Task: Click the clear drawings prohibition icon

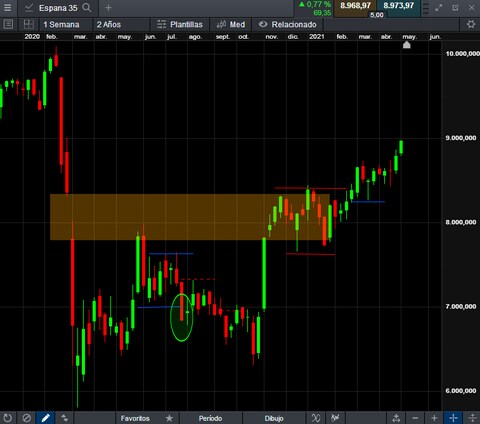Action: click(x=27, y=418)
